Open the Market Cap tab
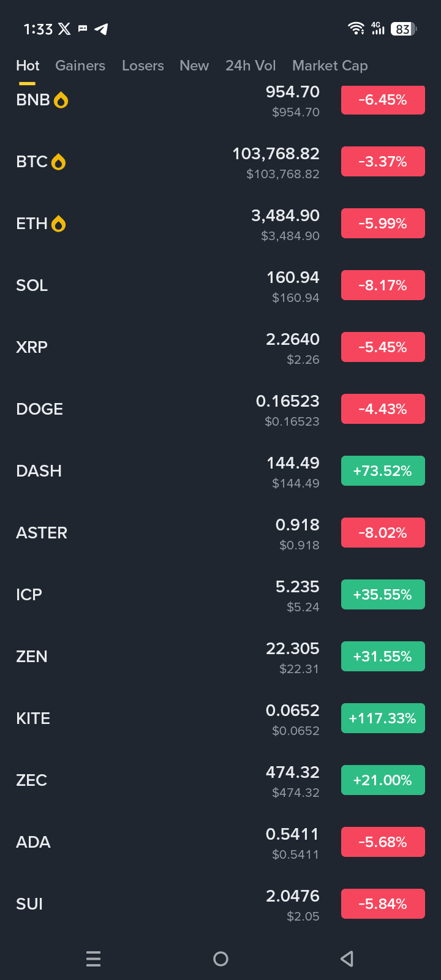 click(330, 66)
